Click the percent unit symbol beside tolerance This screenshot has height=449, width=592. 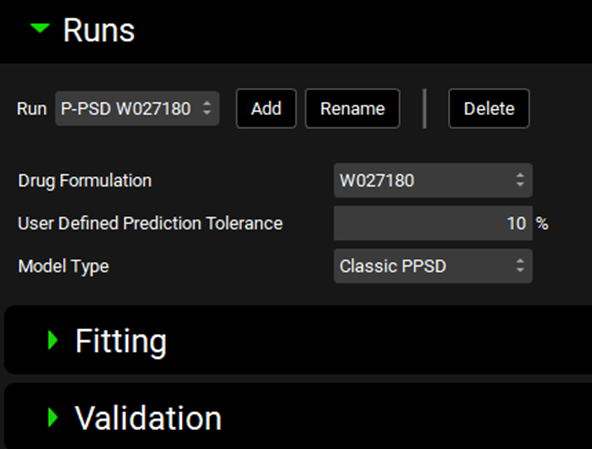tap(542, 224)
